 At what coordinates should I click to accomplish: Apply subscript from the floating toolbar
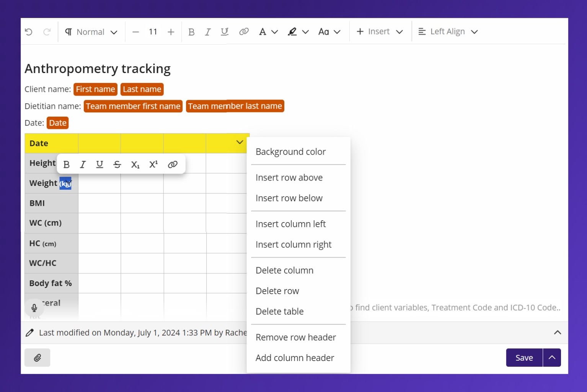[135, 164]
